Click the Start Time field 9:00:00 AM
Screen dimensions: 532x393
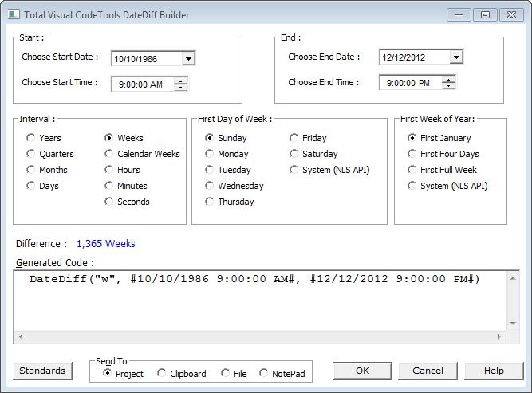143,84
